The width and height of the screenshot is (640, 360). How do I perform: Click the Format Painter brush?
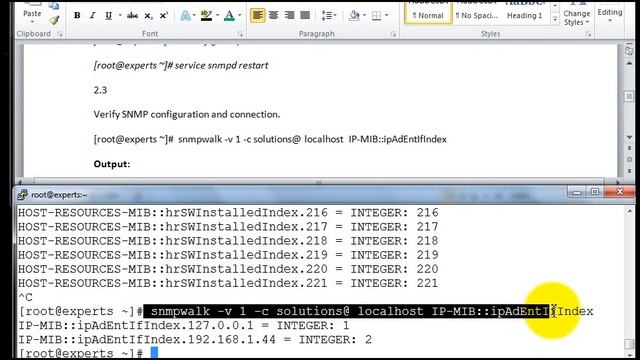54,19
